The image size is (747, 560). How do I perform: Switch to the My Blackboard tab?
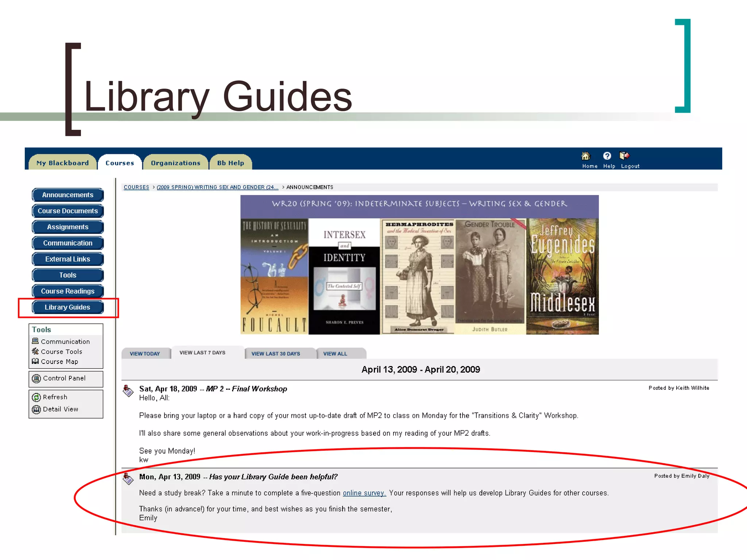tap(63, 163)
